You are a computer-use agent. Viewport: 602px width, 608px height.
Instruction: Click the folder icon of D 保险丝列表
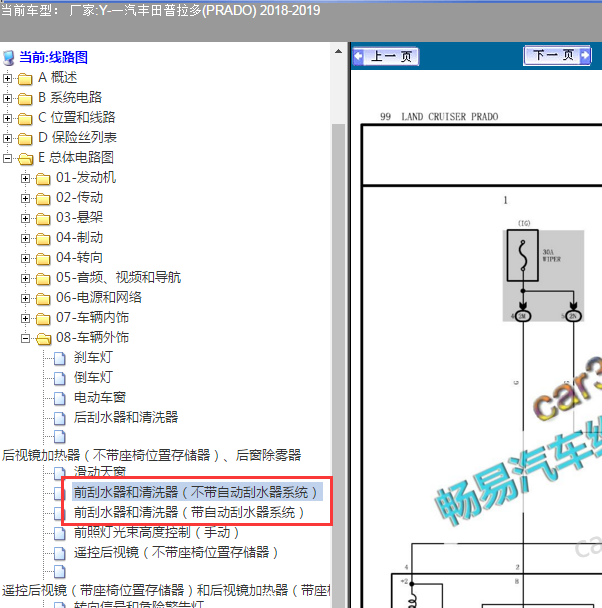[25, 139]
